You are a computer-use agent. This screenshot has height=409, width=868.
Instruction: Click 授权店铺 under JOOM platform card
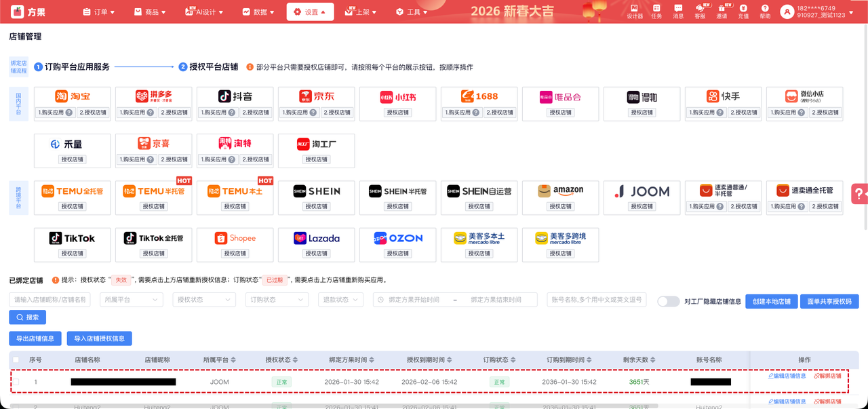point(642,206)
